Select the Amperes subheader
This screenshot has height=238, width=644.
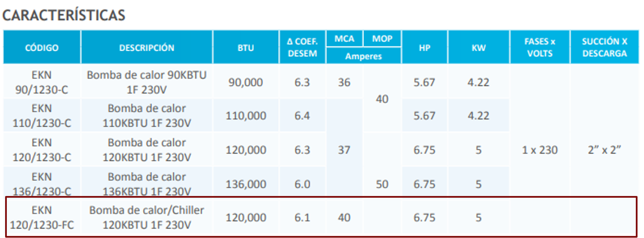363,56
